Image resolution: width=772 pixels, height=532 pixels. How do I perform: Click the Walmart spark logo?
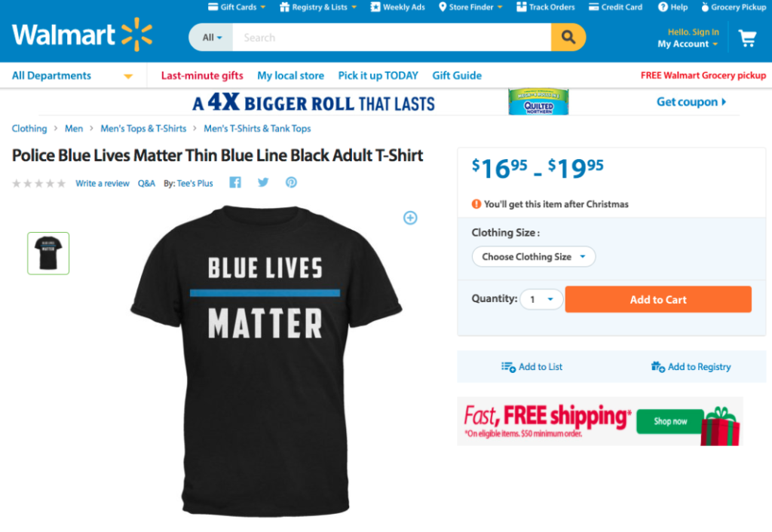click(x=137, y=35)
